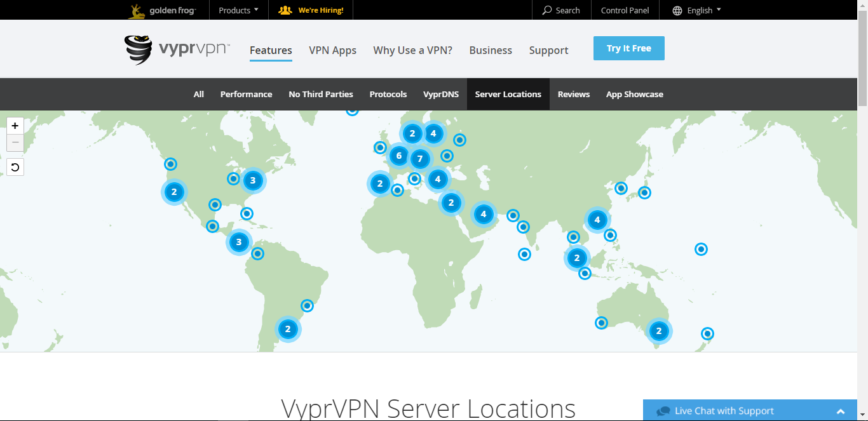Click the server marker over Ireland
868x421 pixels.
[380, 148]
